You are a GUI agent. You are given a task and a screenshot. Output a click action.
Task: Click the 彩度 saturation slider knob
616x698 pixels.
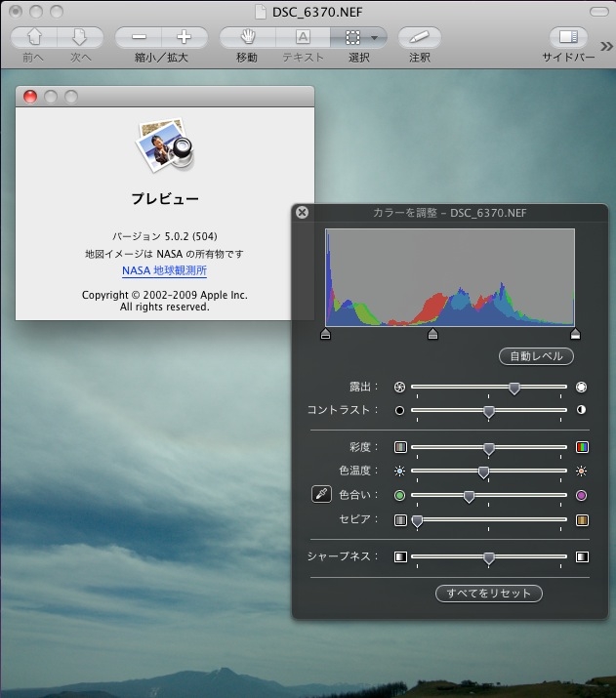coord(489,448)
